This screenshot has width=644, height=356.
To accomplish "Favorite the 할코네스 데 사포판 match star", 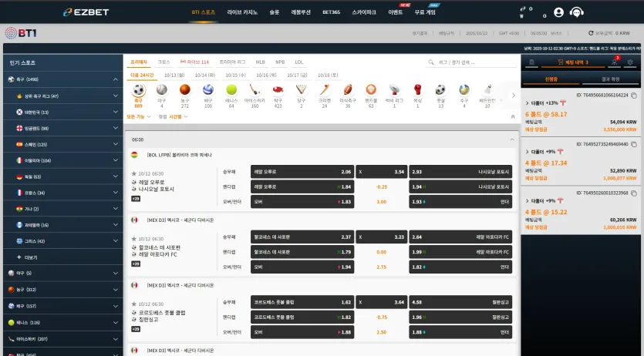I will coord(134,239).
